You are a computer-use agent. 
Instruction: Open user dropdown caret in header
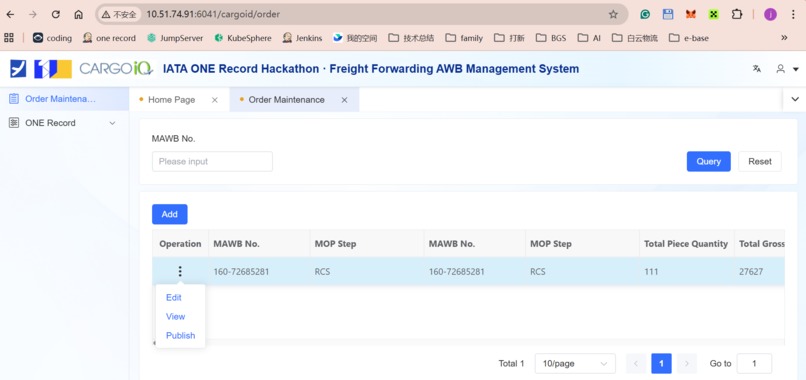[x=795, y=69]
